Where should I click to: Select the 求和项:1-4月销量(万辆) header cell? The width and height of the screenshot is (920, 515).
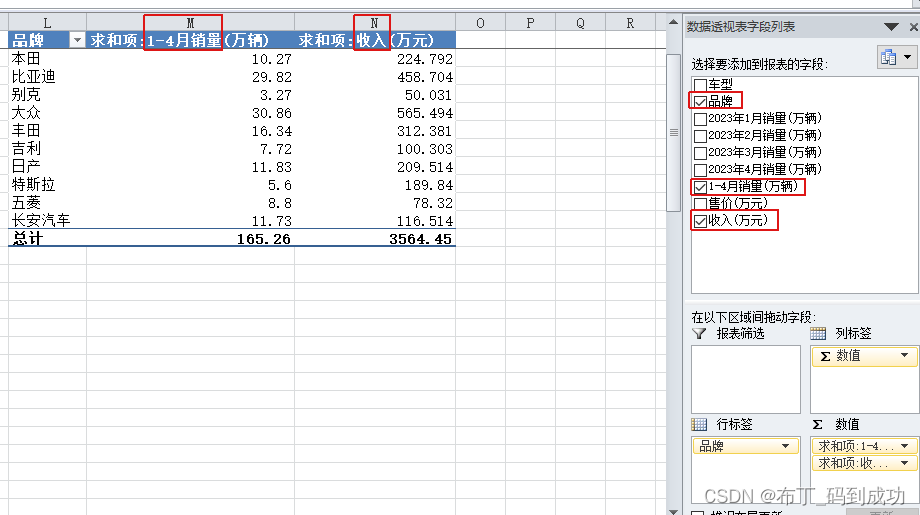190,40
